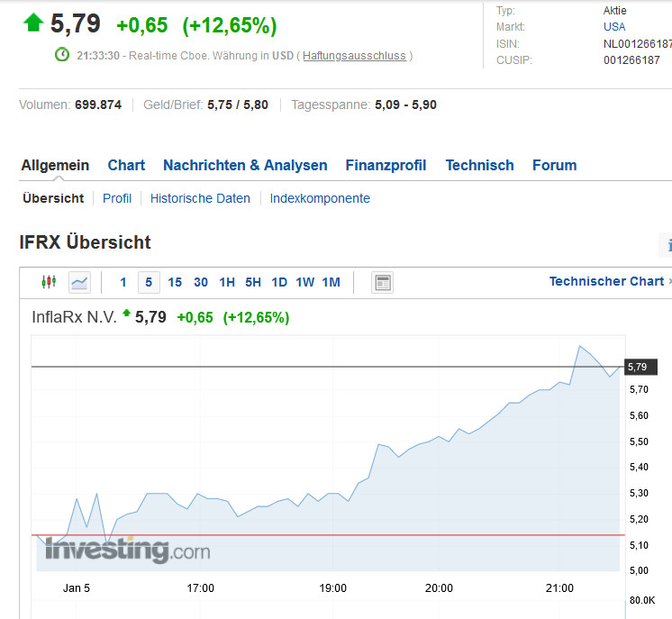
Task: Open the Technischer Chart link
Action: tap(606, 281)
